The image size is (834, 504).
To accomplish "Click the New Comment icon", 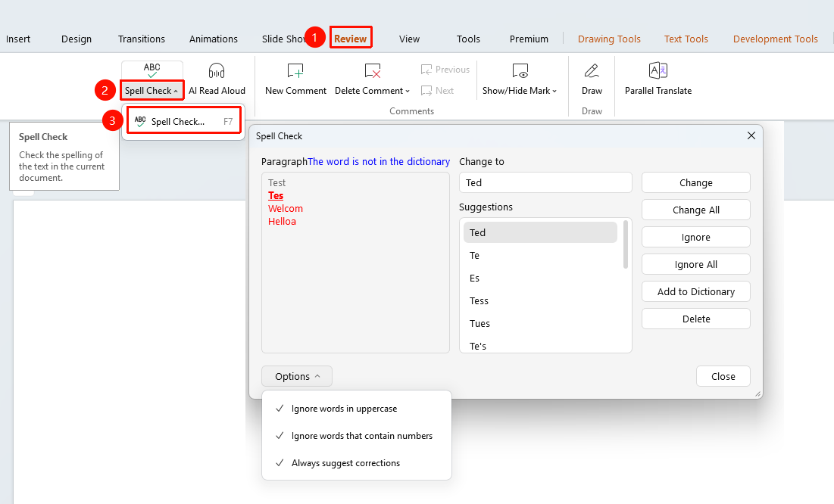I will click(295, 70).
